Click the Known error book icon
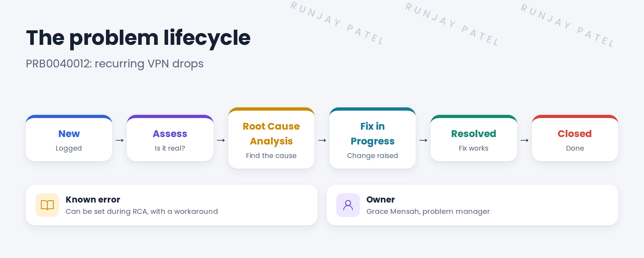644x258 pixels. point(47,205)
